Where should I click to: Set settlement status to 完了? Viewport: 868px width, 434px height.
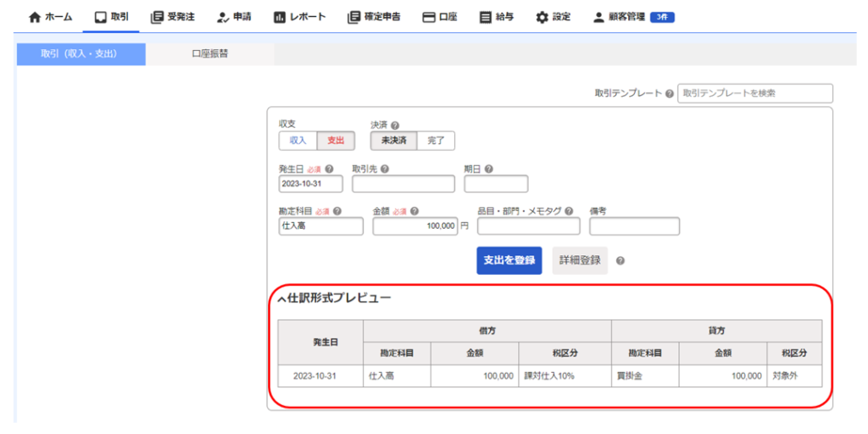tap(436, 141)
